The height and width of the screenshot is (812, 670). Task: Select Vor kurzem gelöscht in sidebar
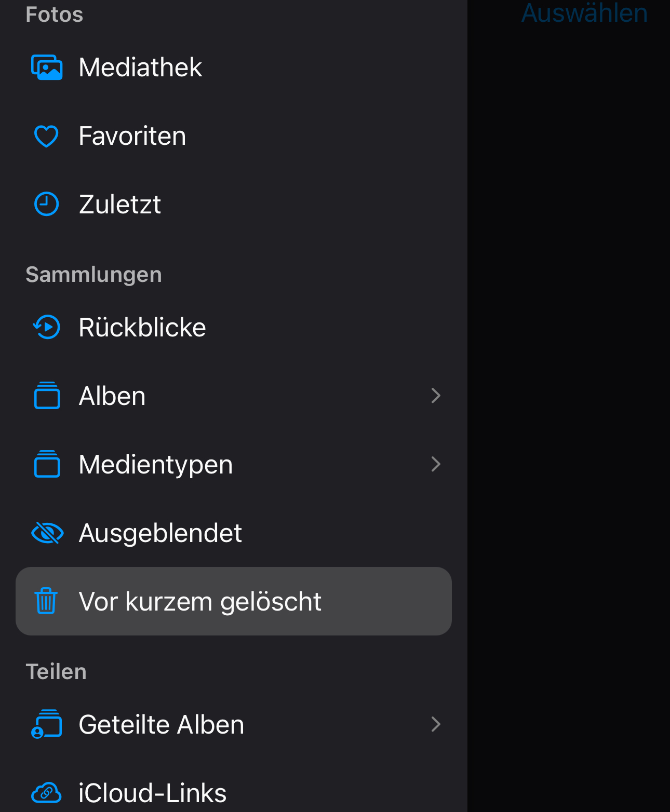(x=200, y=601)
